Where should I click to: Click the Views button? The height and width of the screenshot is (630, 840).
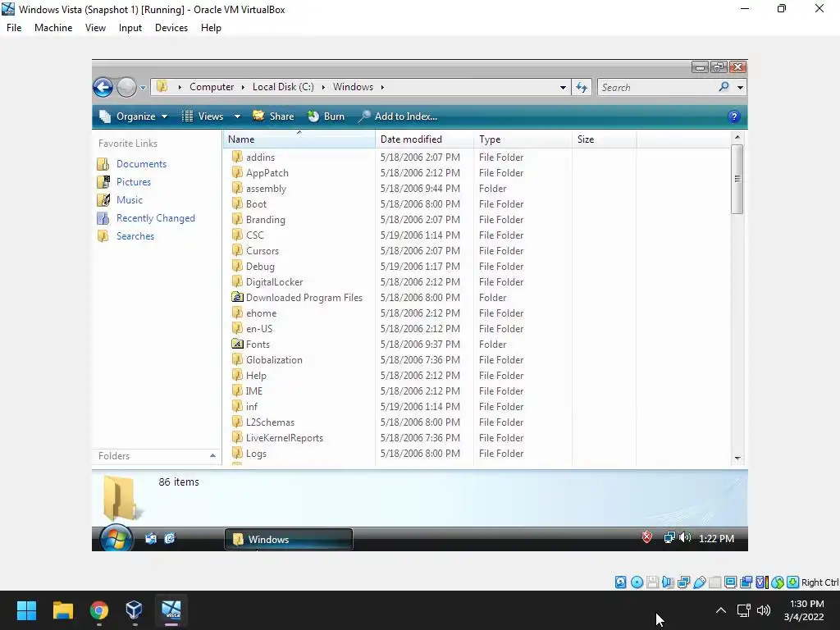(x=203, y=116)
